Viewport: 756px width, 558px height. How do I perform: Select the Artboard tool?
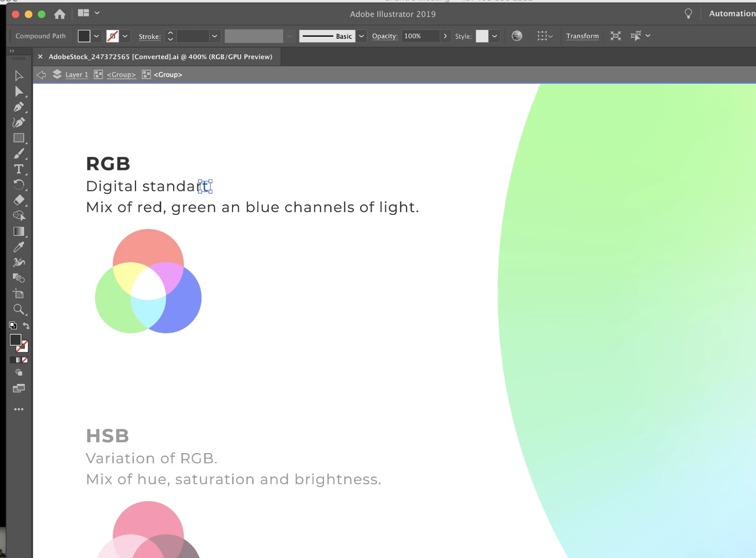click(x=19, y=293)
